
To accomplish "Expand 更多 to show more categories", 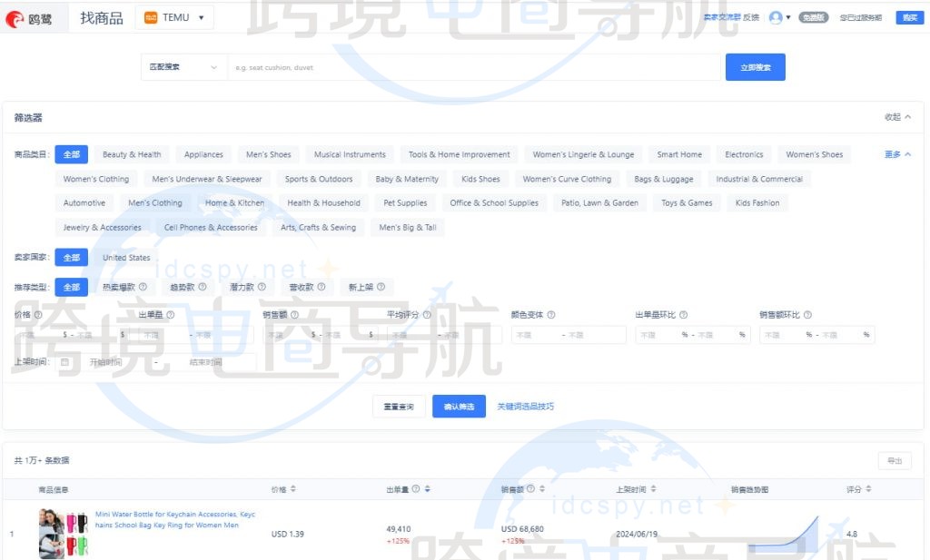I will tap(894, 153).
